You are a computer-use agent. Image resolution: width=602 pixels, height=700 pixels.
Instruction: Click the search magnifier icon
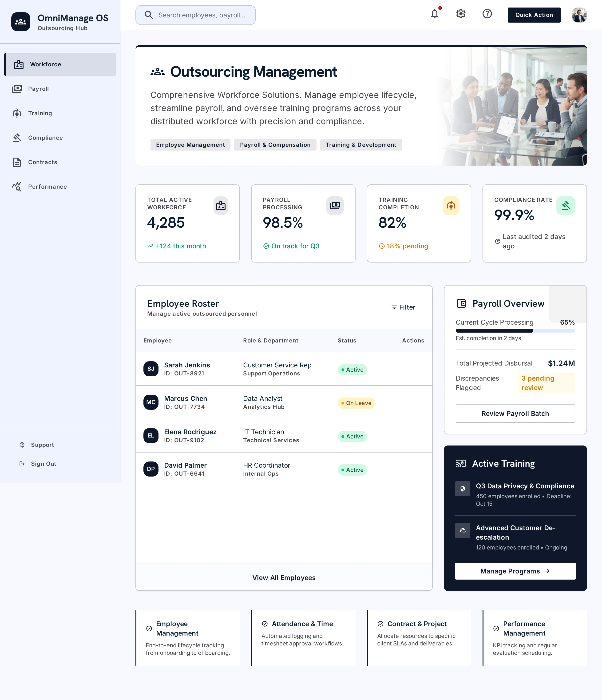click(x=149, y=15)
